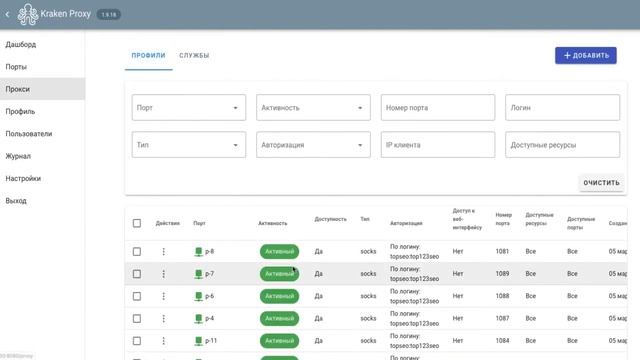
Task: Click port number 1087 cell
Action: pyautogui.click(x=502, y=318)
